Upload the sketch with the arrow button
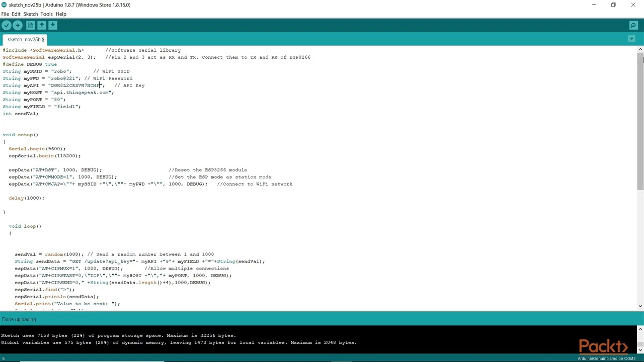Screen dimensions: 644x362 pos(18,25)
